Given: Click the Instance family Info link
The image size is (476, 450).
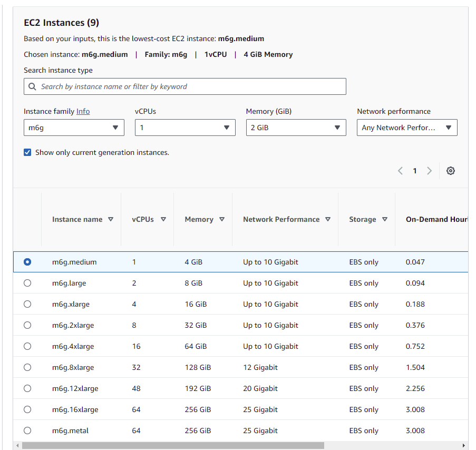Looking at the screenshot, I should click(83, 112).
